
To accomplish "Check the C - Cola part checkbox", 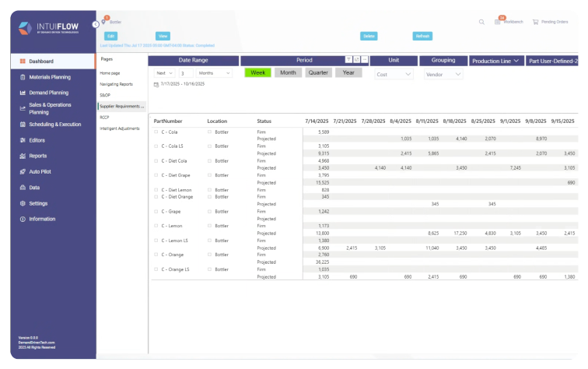I will (156, 132).
